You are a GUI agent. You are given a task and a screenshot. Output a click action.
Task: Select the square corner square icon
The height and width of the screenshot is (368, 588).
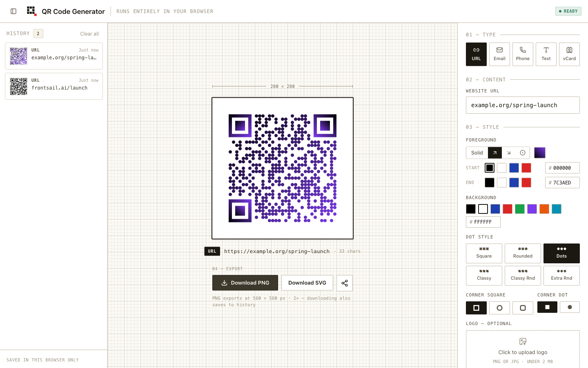(476, 308)
